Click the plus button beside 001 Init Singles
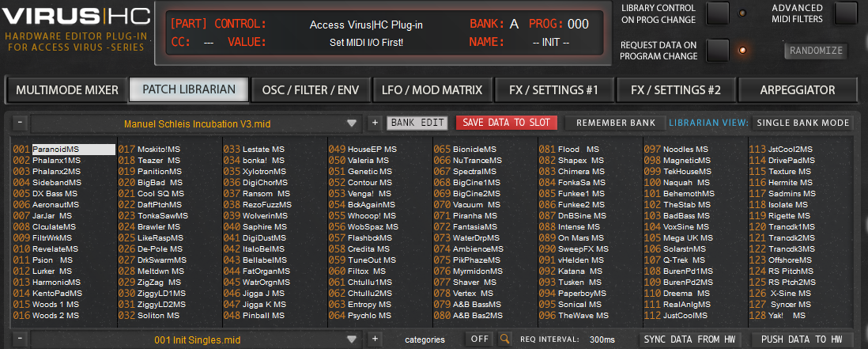Viewport: 868px width, 349px height. 375,339
